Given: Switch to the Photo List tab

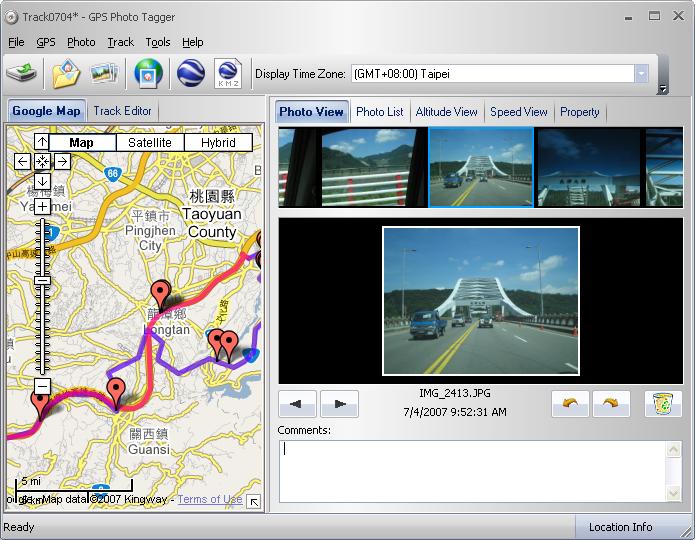Looking at the screenshot, I should (x=379, y=112).
